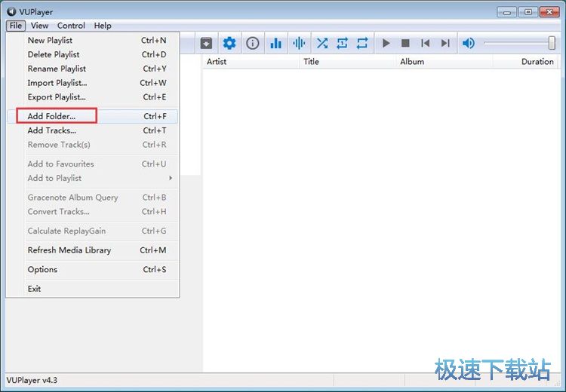Close the VUPlayer window
Image resolution: width=566 pixels, height=392 pixels.
[549, 12]
